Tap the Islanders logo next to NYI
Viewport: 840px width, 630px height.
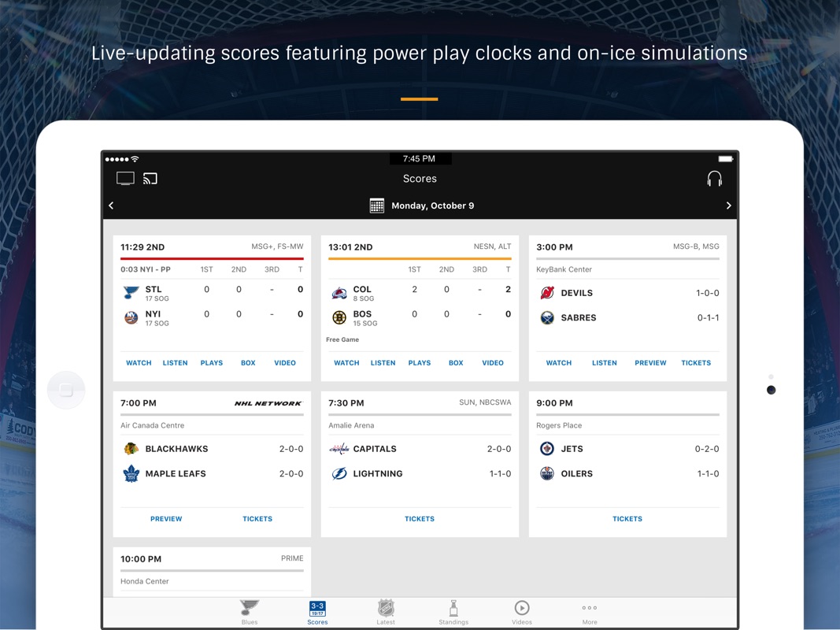click(x=131, y=317)
